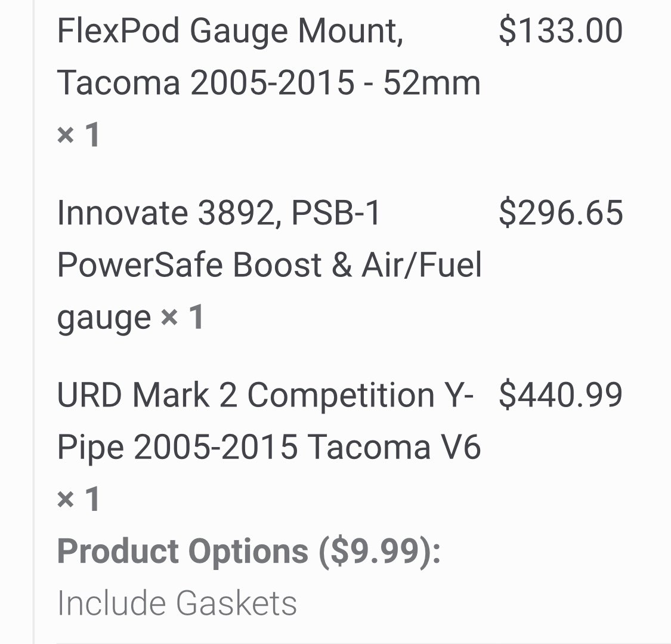
Task: Select the URD Y-Pipe quantity × 1
Action: point(79,500)
